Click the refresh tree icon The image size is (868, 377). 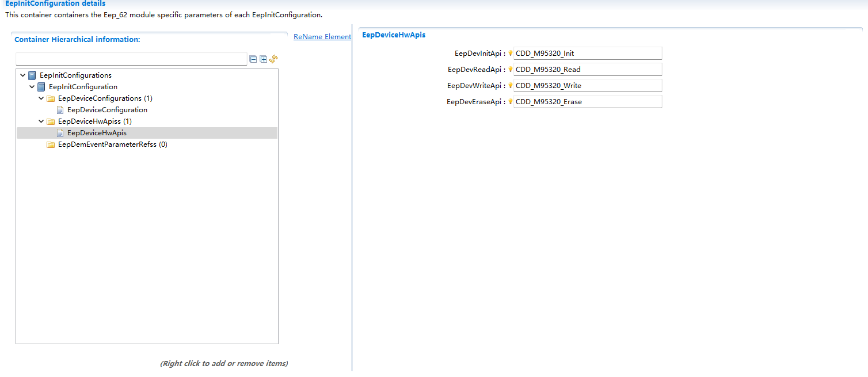273,59
